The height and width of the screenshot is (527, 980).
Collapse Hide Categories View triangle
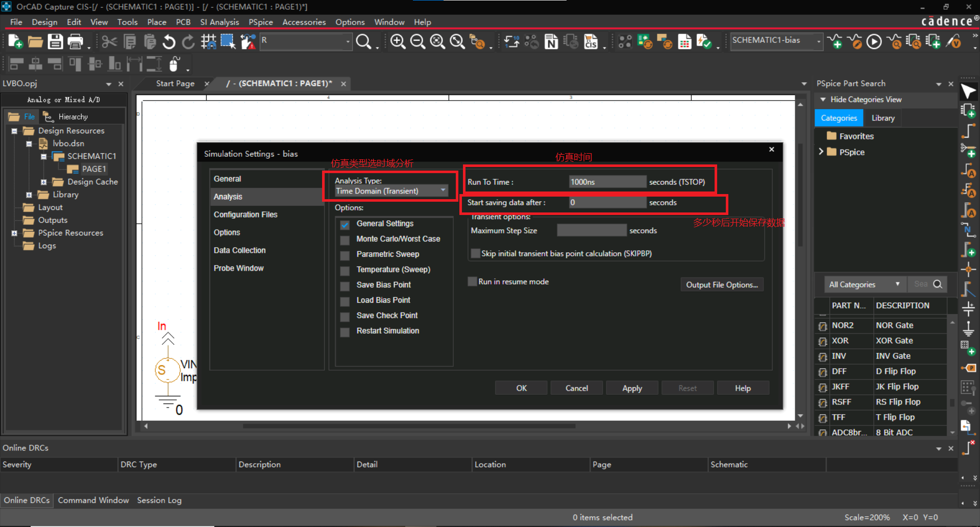823,100
